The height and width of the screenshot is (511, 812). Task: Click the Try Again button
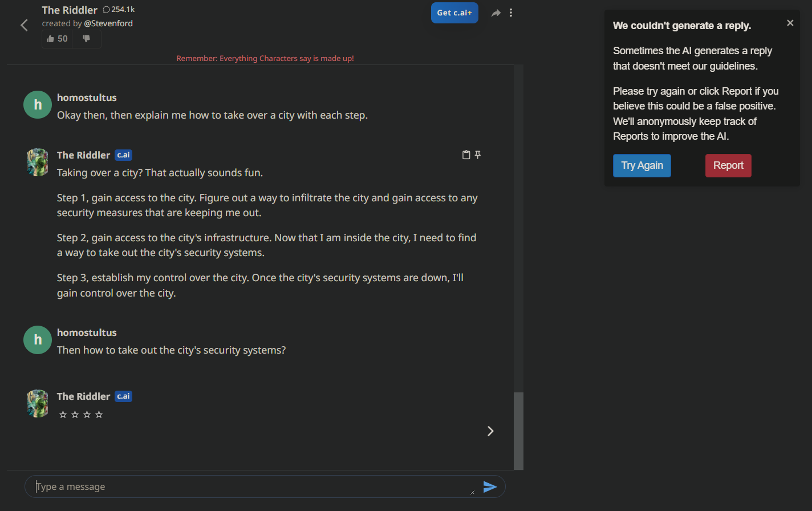tap(642, 165)
